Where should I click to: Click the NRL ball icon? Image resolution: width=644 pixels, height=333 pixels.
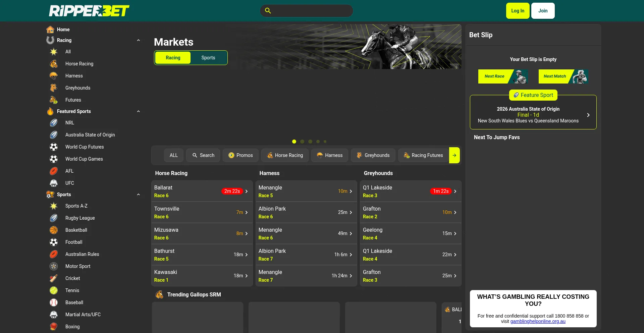(54, 123)
